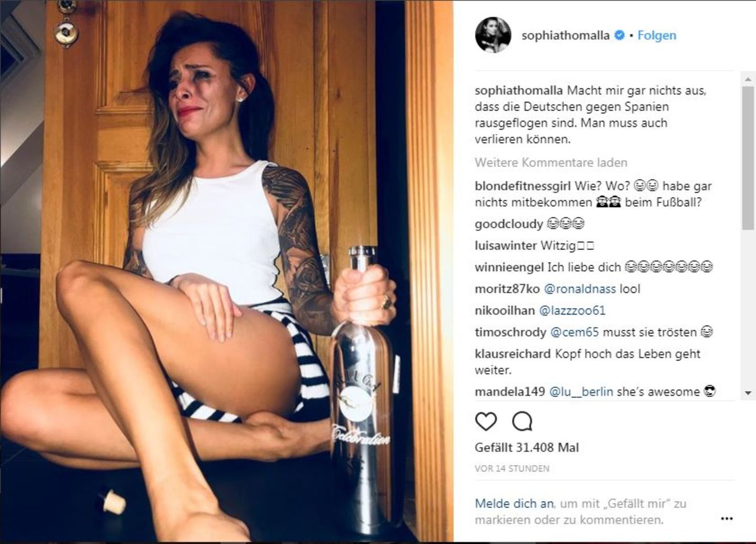Open the @lazzzoo61 mention link

[x=572, y=310]
